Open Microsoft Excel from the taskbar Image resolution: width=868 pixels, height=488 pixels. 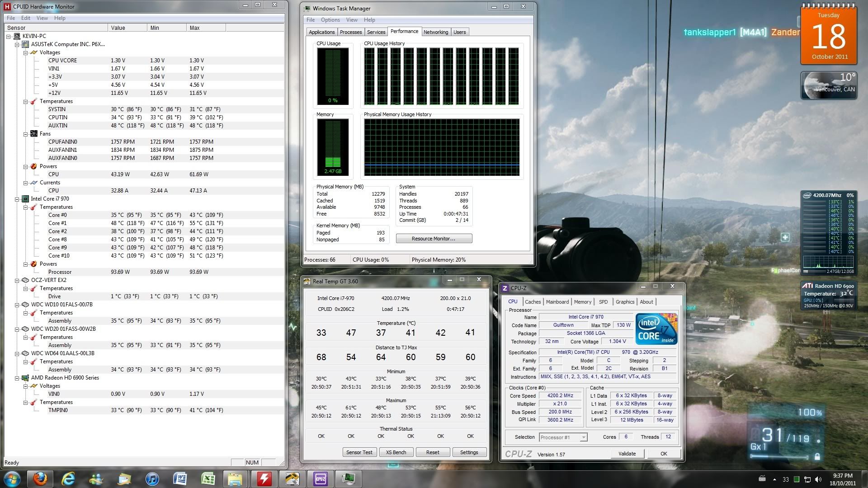click(x=208, y=479)
